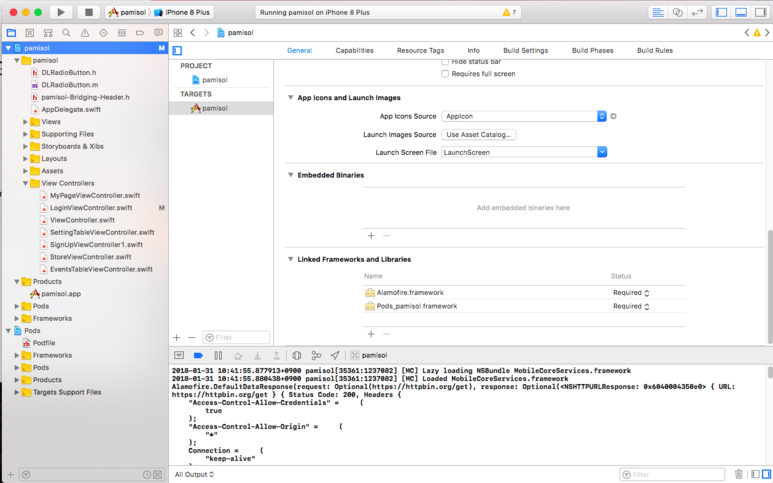Step over in the debugger
Screen dimensions: 773x483
coord(238,355)
